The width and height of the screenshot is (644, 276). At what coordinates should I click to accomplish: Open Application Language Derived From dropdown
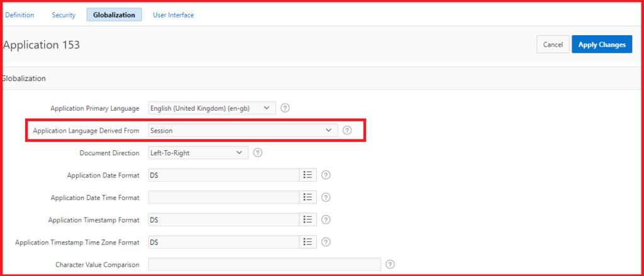242,130
